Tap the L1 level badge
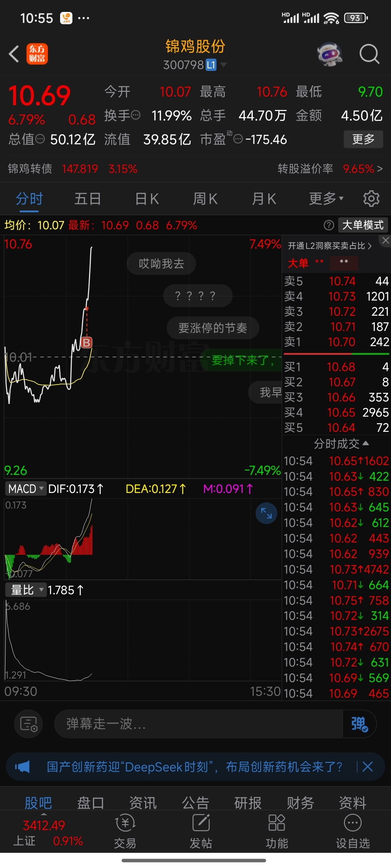This screenshot has height=868, width=391. click(211, 65)
